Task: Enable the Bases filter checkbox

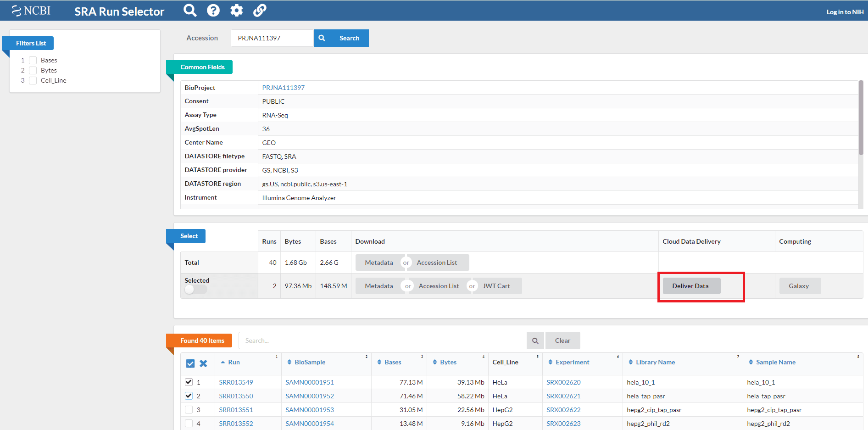Action: (x=33, y=60)
